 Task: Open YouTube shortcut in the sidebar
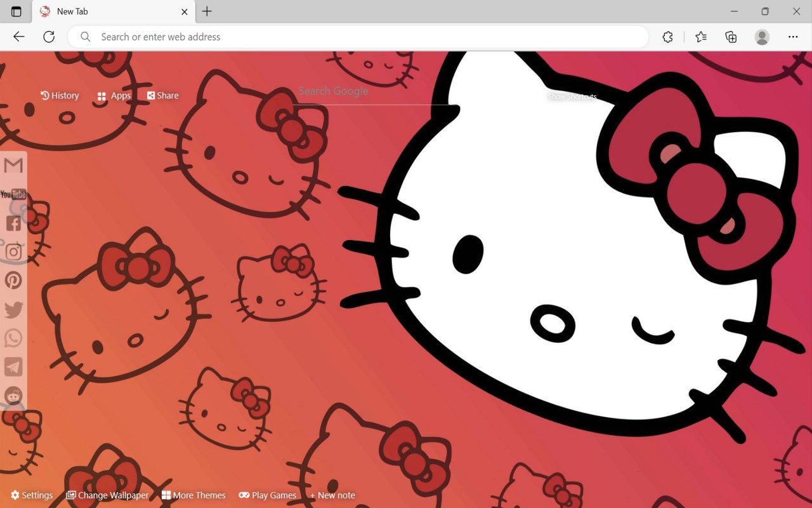[13, 194]
